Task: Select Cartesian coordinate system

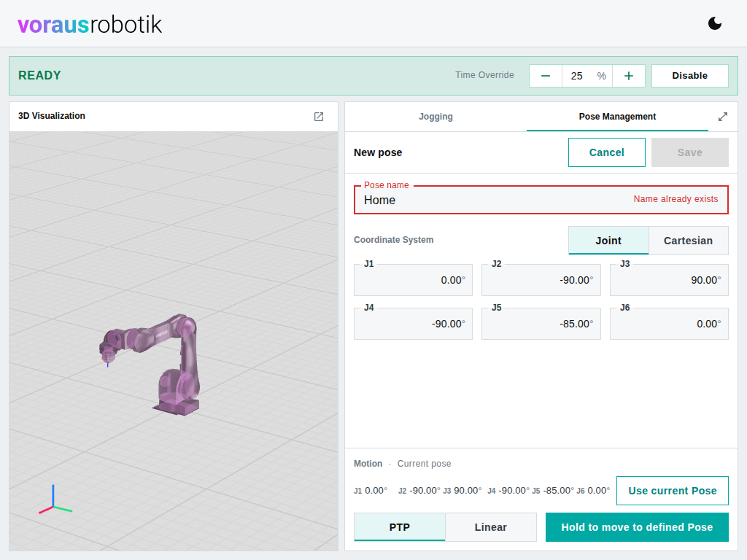Action: (688, 241)
